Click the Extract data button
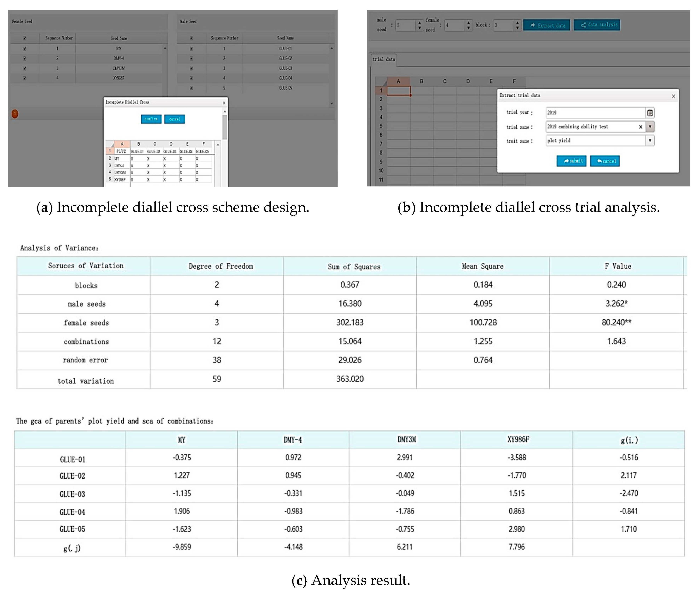 [x=547, y=26]
